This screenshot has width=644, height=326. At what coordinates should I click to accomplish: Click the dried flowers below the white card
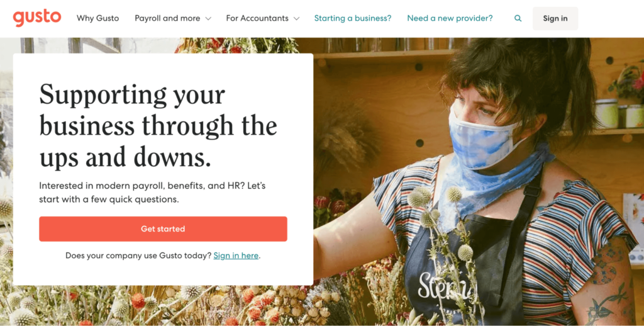coord(164,306)
